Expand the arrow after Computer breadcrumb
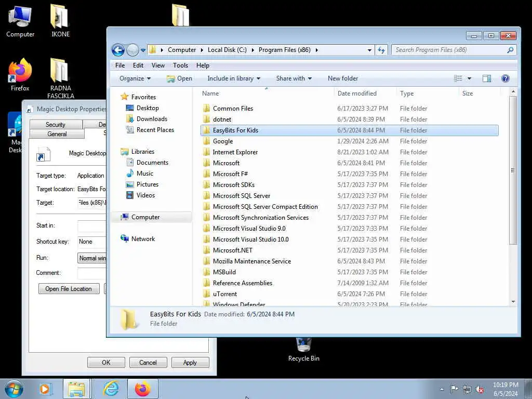The height and width of the screenshot is (399, 532). pyautogui.click(x=202, y=50)
